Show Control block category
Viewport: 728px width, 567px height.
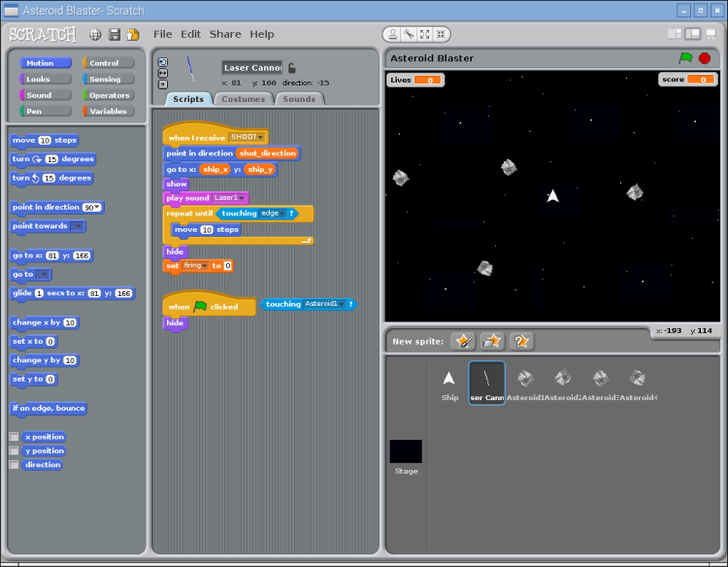(109, 63)
